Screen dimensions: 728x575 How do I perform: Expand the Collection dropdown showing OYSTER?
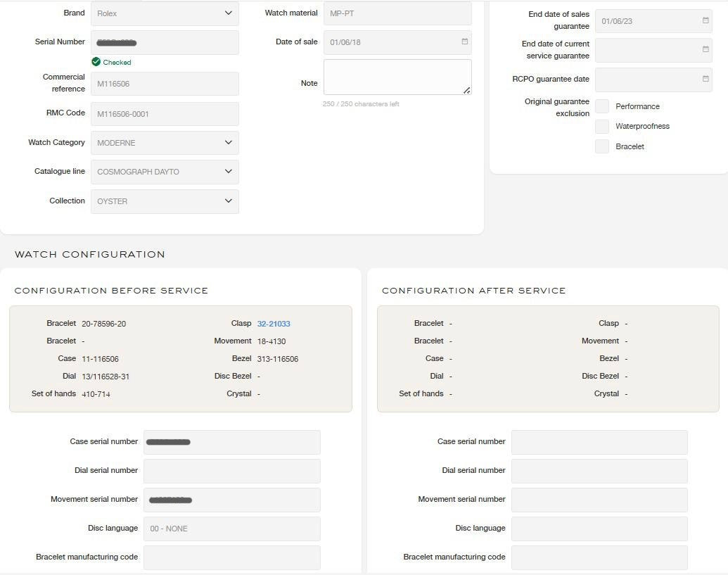[x=165, y=201]
